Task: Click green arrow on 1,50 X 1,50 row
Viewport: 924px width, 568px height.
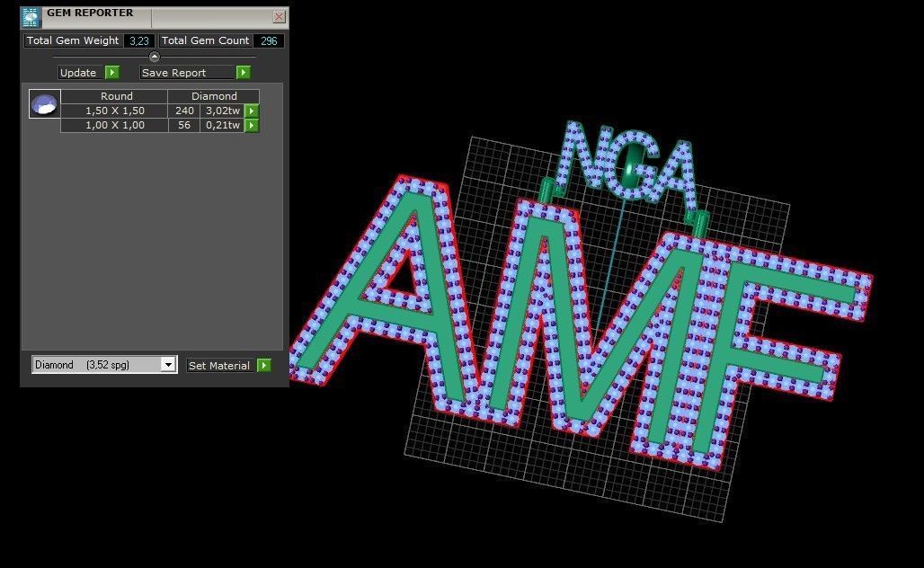Action: (x=252, y=111)
